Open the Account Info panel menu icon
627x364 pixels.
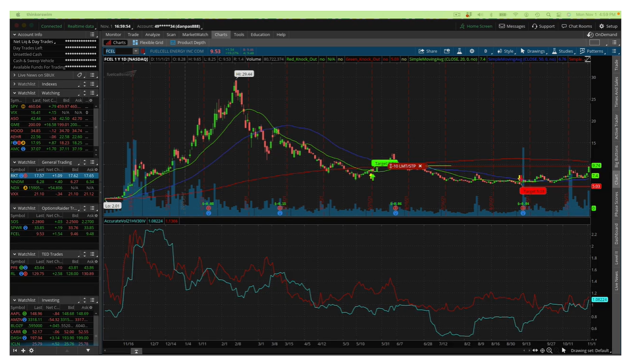(x=92, y=35)
